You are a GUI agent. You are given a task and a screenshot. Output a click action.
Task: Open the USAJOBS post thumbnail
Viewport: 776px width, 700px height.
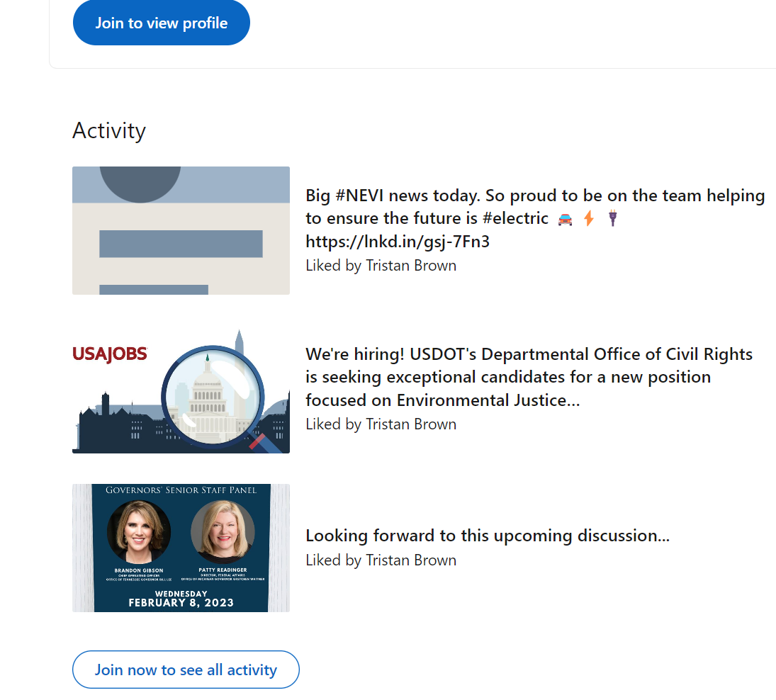[181, 390]
